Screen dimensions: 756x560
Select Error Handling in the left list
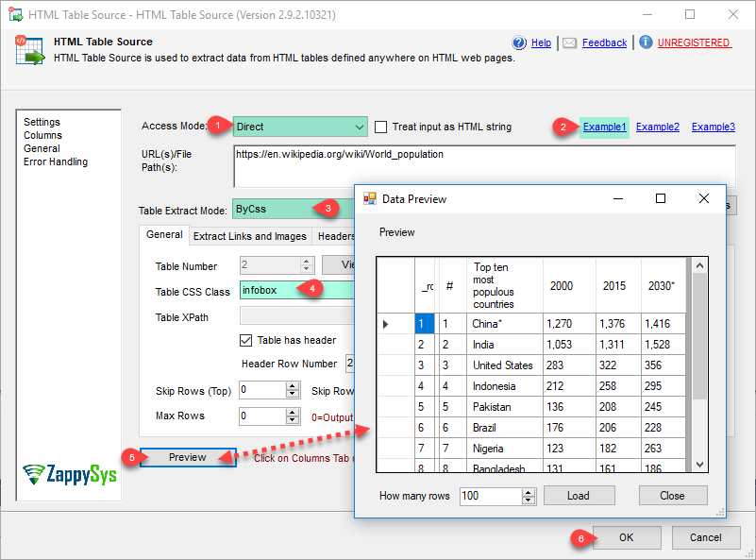[56, 161]
